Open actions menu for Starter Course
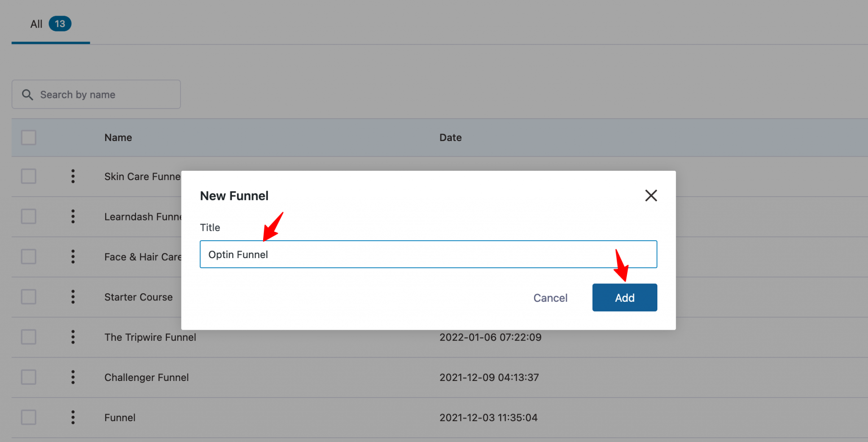Screen dimensions: 868x442 73,297
